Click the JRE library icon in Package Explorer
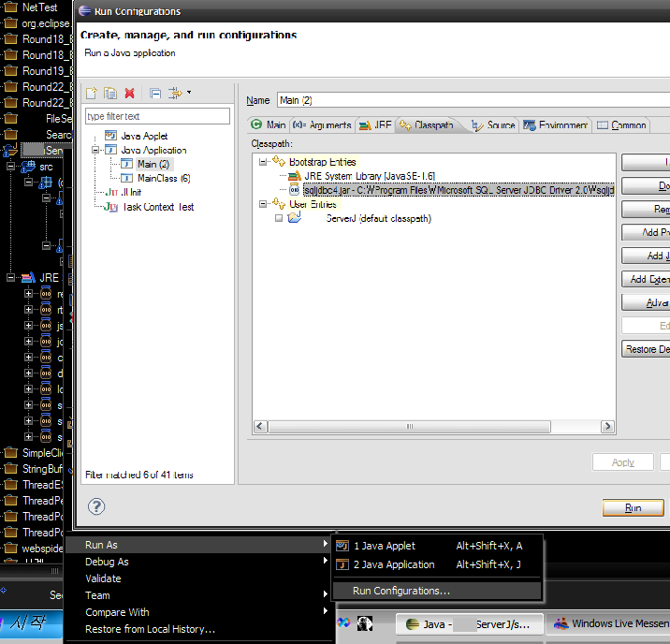The width and height of the screenshot is (670, 644). pyautogui.click(x=29, y=278)
